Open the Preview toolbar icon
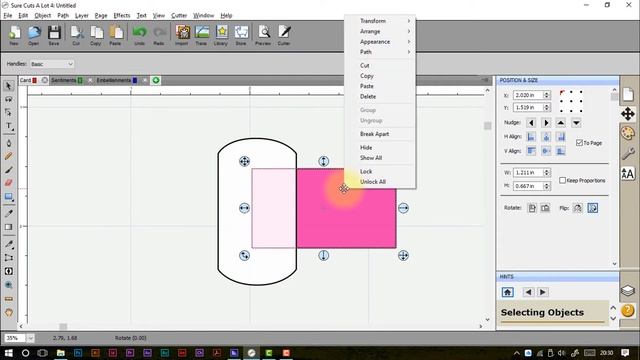640x360 pixels. coord(263,35)
